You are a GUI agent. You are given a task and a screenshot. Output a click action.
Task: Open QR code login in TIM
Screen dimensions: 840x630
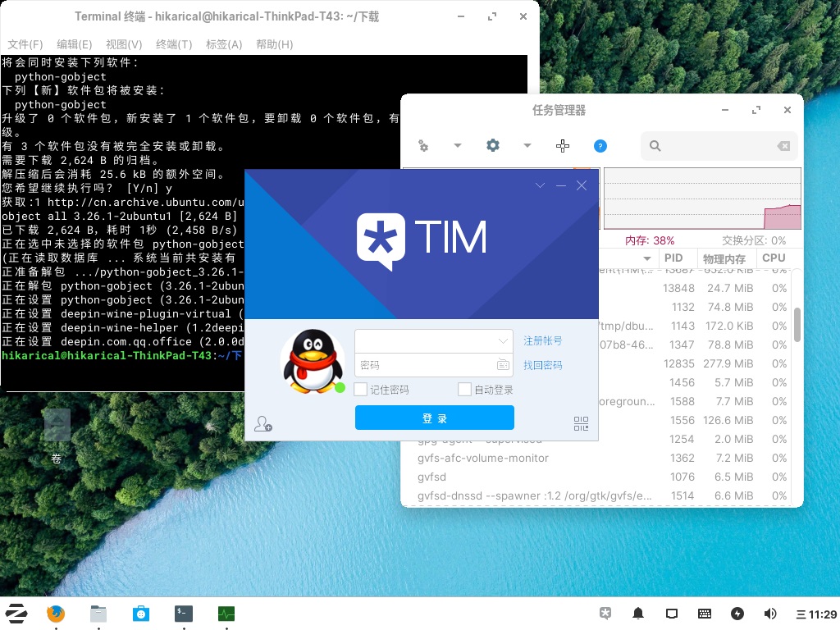[x=581, y=423]
